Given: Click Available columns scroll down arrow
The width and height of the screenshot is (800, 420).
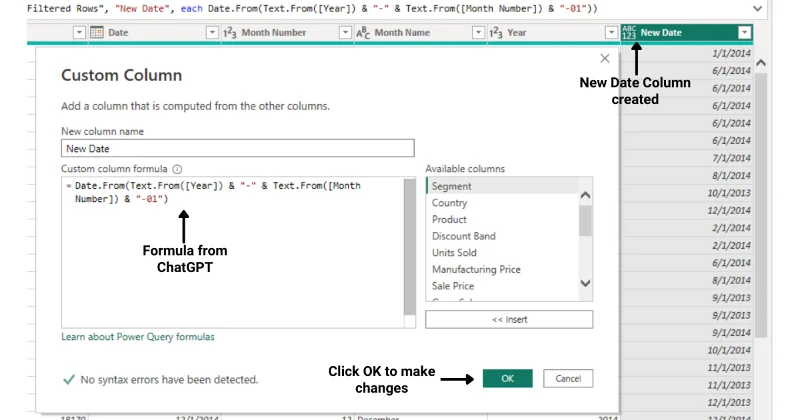Looking at the screenshot, I should (586, 283).
